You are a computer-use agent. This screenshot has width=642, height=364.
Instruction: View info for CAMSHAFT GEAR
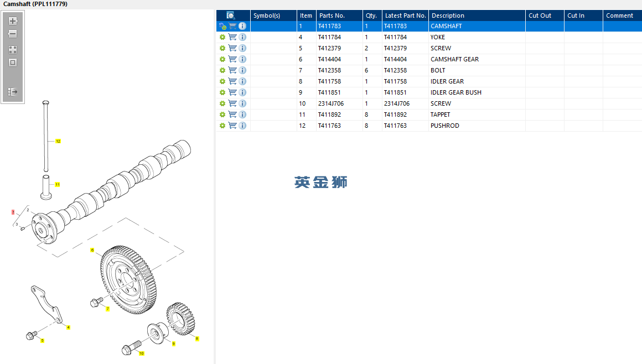[x=242, y=59]
